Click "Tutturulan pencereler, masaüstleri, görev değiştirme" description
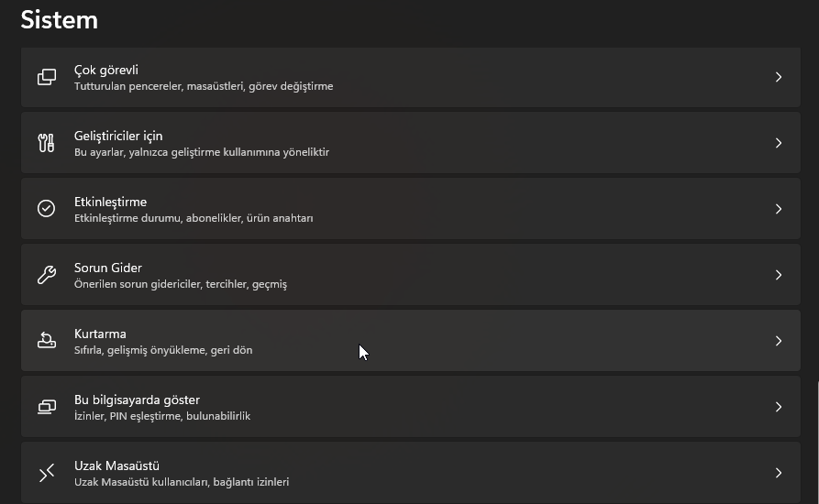The height and width of the screenshot is (504, 819). coord(204,86)
